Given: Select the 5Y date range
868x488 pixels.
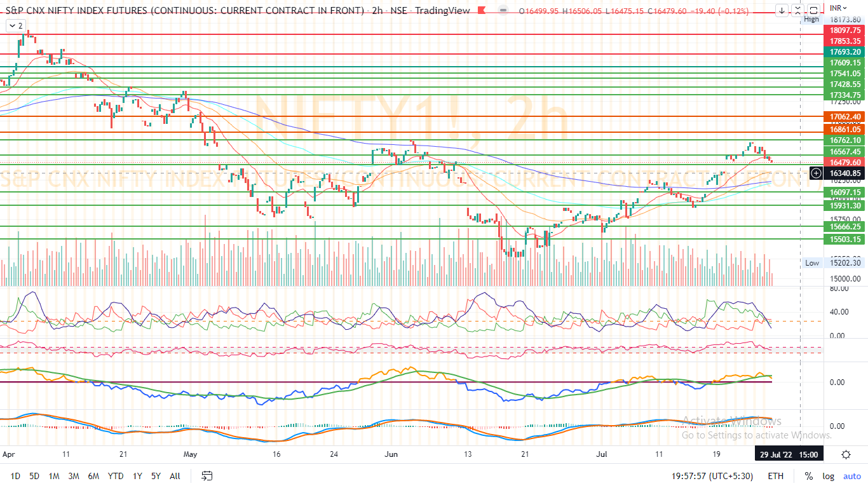Looking at the screenshot, I should (156, 476).
